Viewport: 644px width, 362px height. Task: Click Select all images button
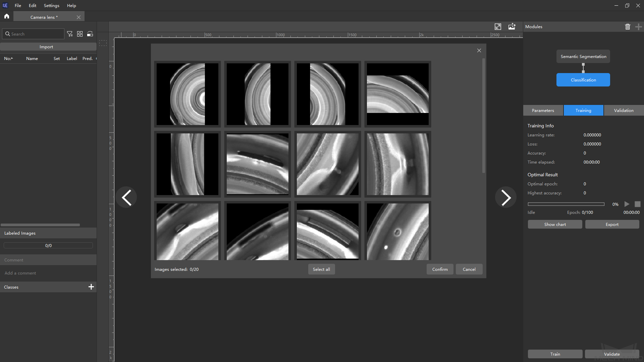[321, 269]
